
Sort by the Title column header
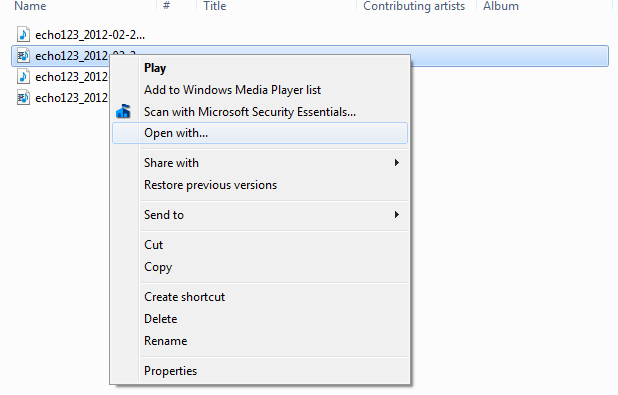click(214, 6)
